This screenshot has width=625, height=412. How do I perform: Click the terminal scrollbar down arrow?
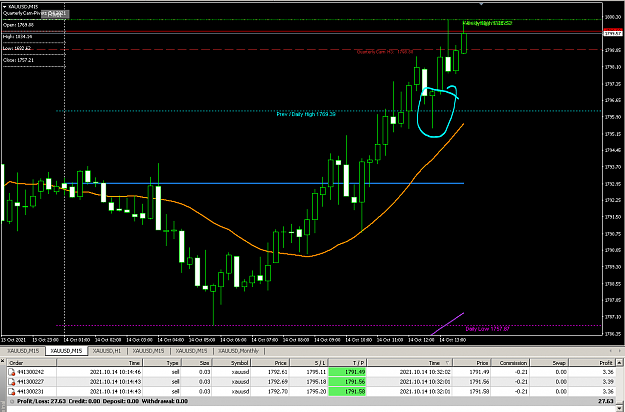[619, 408]
